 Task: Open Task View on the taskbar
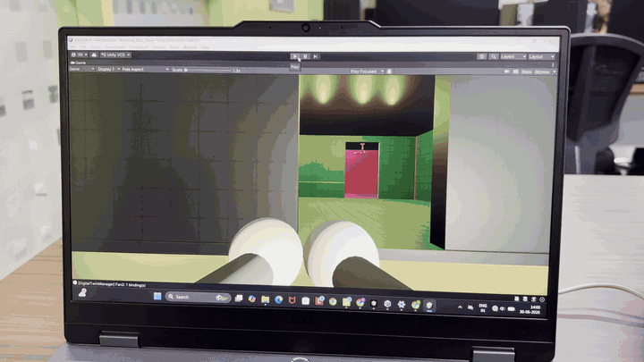(x=238, y=299)
